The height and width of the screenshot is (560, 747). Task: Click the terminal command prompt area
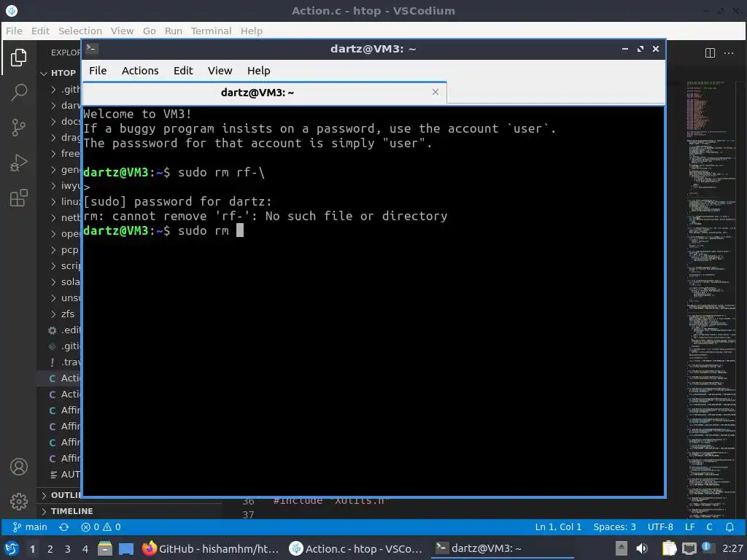tap(373, 301)
